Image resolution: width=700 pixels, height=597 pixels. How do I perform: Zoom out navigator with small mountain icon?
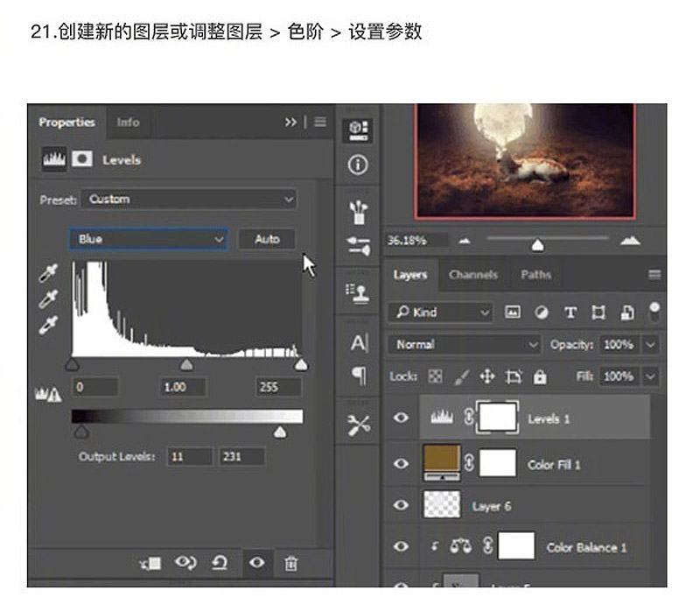(x=465, y=241)
